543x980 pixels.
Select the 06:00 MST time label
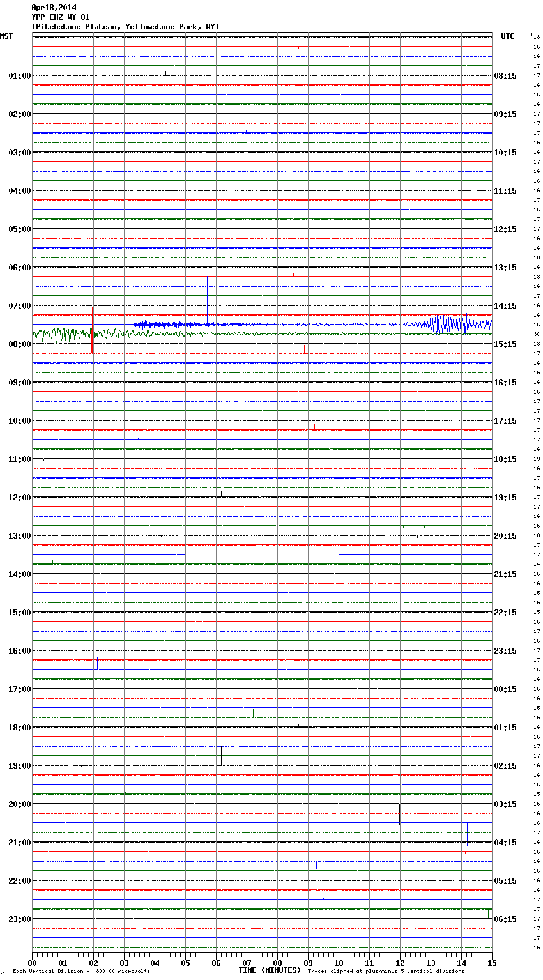coord(19,268)
